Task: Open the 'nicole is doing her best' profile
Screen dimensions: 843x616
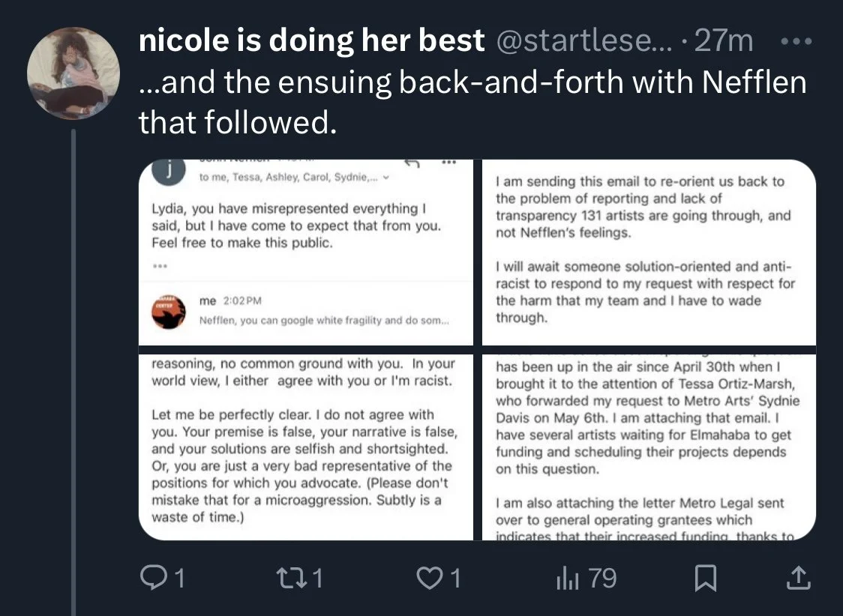Action: pyautogui.click(x=311, y=40)
